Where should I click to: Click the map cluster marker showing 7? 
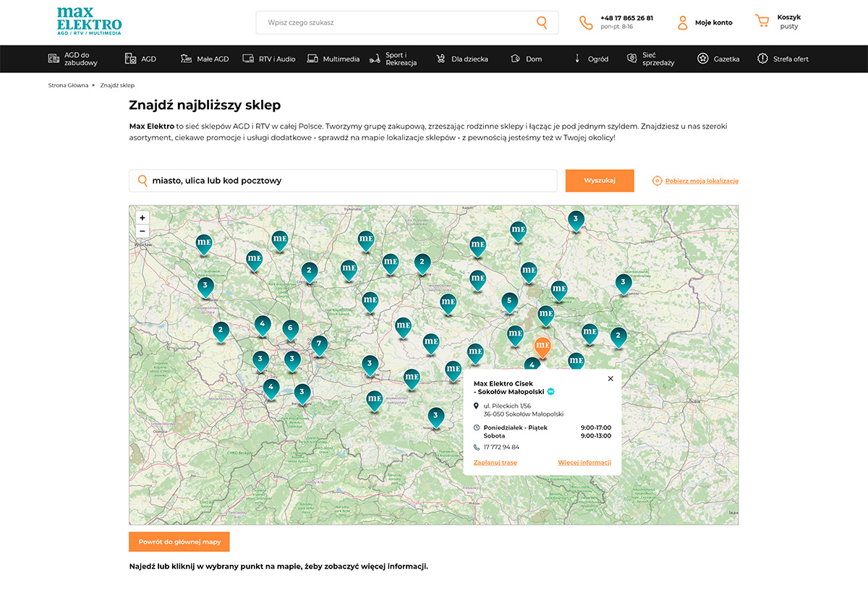318,344
